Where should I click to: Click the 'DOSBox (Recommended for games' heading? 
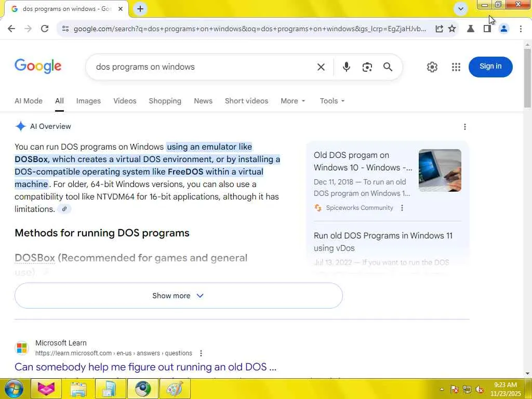131,258
